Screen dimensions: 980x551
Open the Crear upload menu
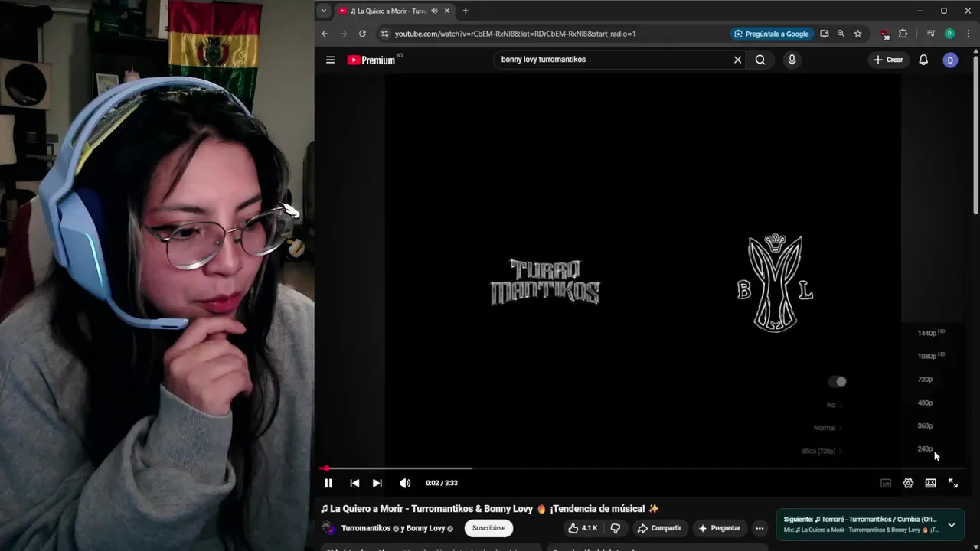click(x=889, y=60)
